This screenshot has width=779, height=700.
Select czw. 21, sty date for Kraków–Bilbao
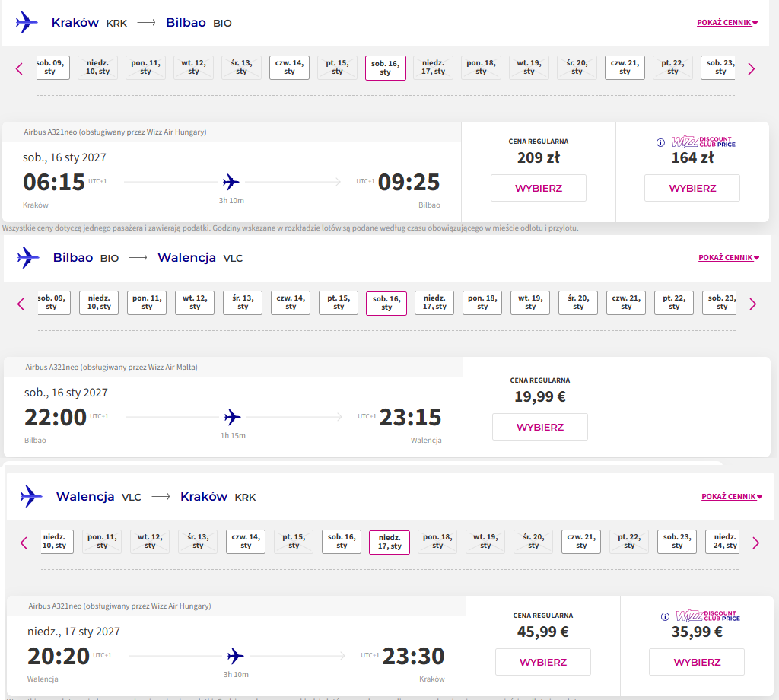(625, 68)
